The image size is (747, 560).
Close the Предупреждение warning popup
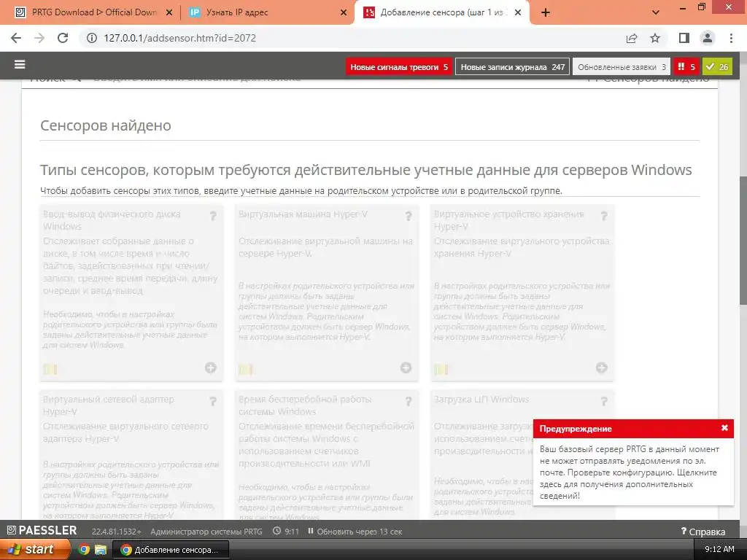(724, 427)
